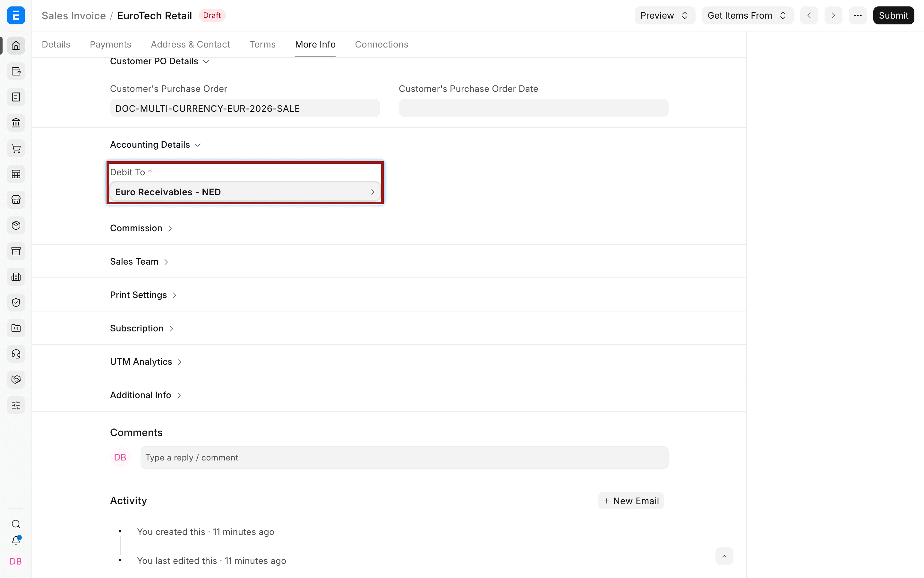Click the scroll-to-top arrow button

pos(724,556)
